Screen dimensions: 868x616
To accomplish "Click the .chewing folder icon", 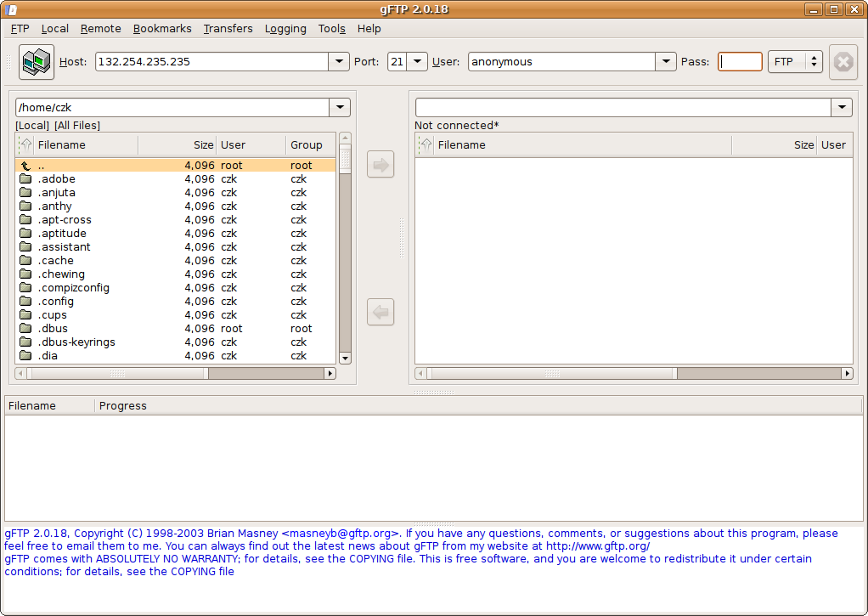I will click(x=25, y=274).
